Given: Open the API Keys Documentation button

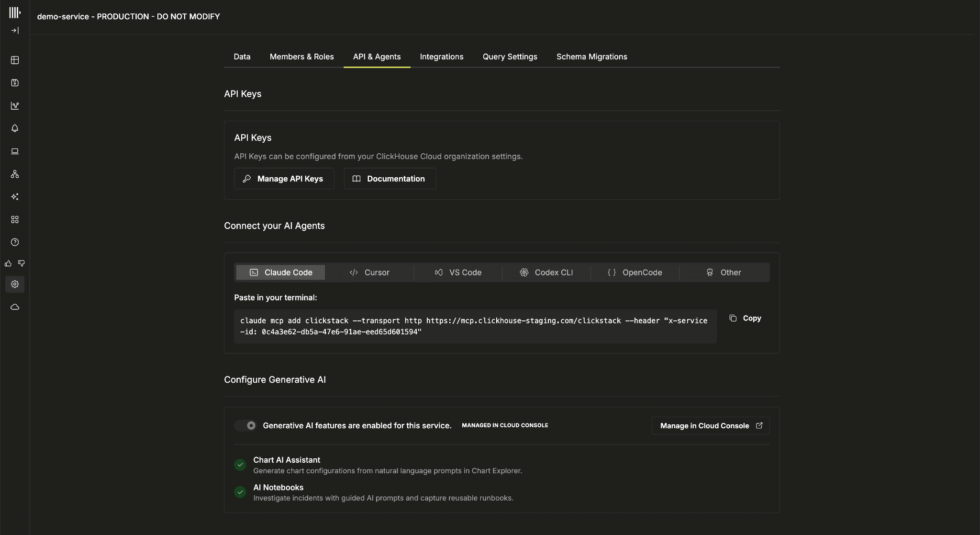Looking at the screenshot, I should click(x=390, y=179).
